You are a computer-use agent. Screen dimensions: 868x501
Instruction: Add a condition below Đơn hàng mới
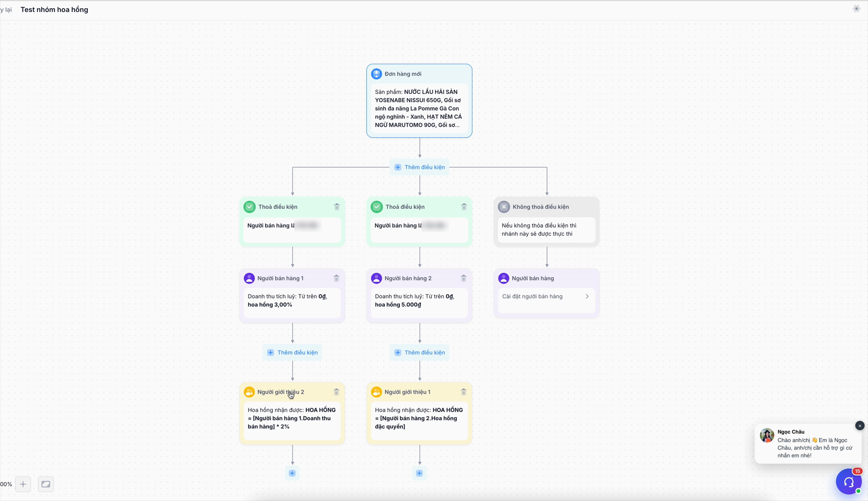419,167
